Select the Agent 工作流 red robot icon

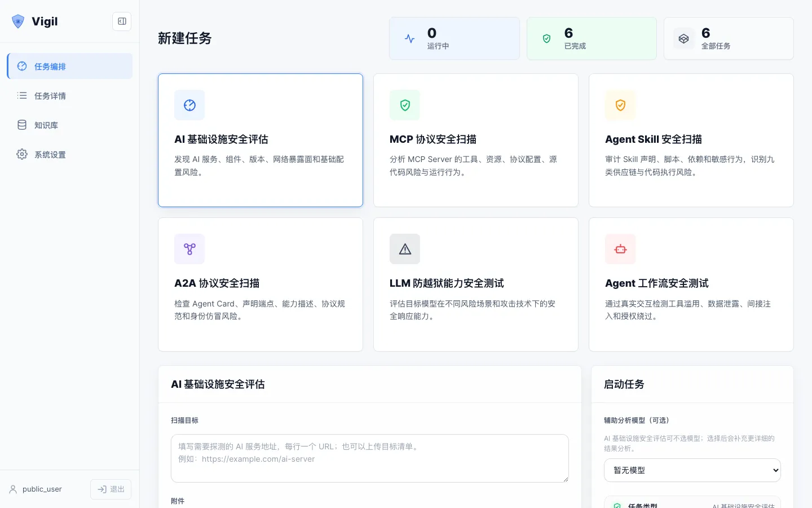click(x=620, y=249)
